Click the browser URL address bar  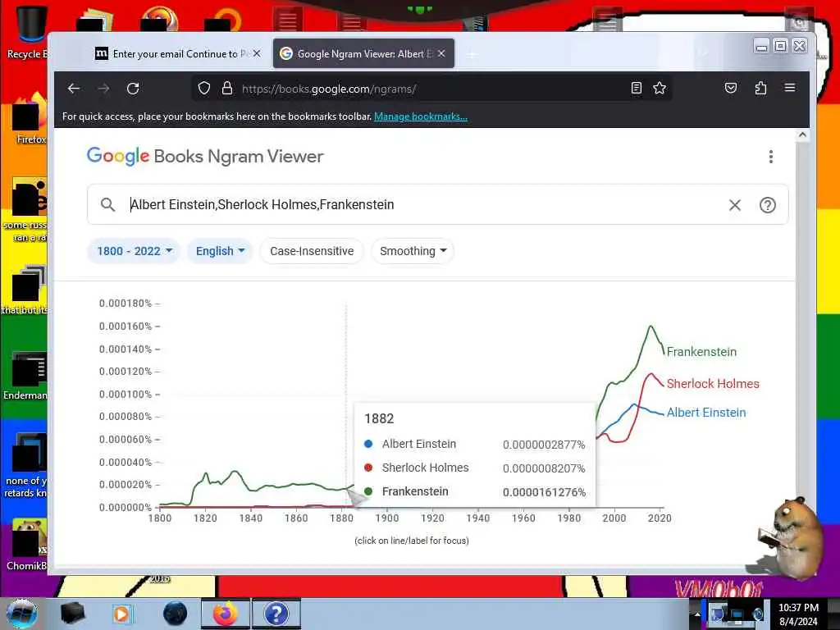[431, 89]
